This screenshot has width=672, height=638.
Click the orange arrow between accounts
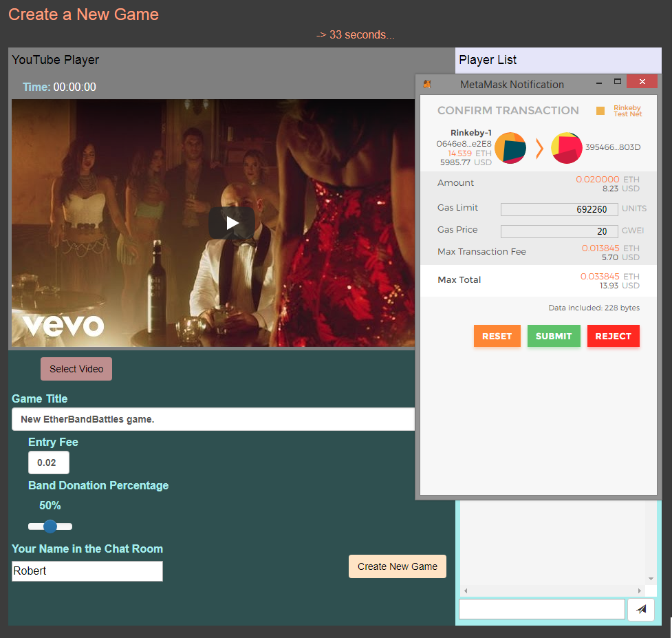539,149
